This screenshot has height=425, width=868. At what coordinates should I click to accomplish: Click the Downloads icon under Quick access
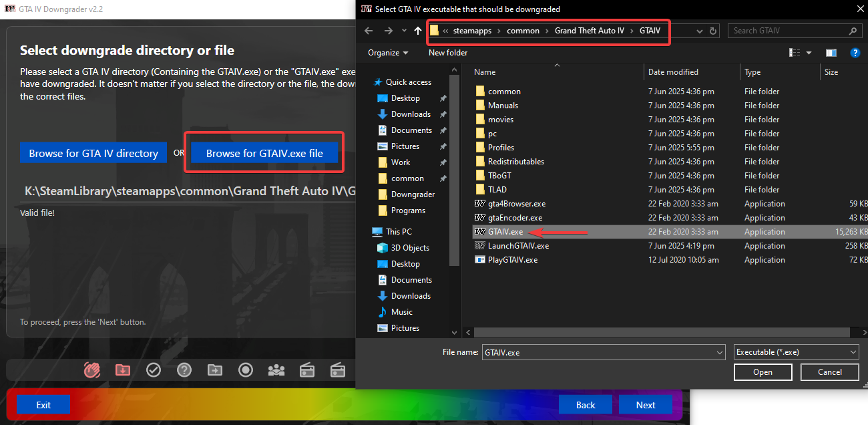coord(383,114)
